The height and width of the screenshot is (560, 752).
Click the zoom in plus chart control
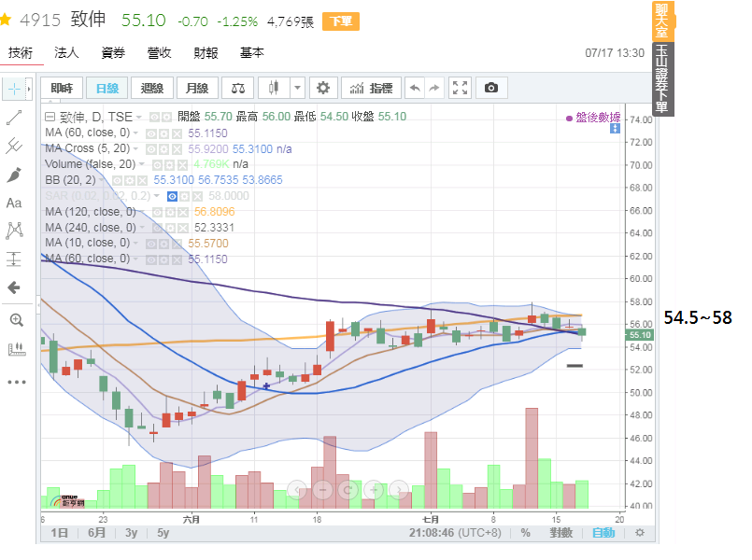pos(374,490)
